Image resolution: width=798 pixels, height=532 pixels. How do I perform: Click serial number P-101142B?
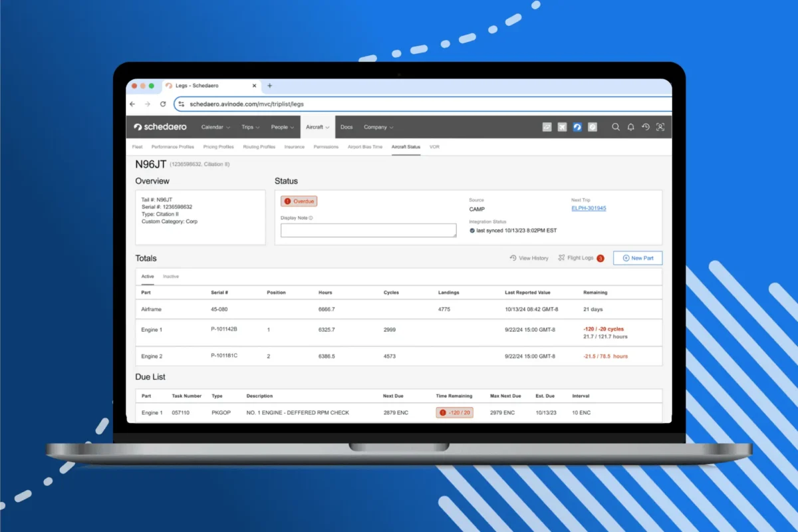click(224, 329)
